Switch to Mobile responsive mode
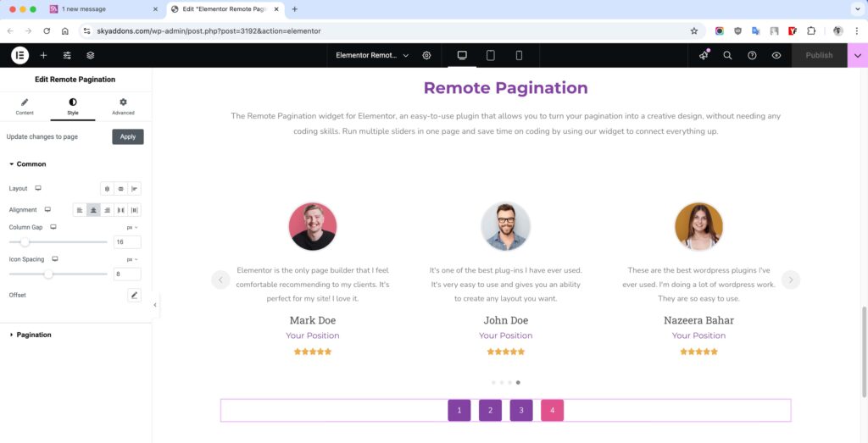This screenshot has height=443, width=868. point(519,55)
